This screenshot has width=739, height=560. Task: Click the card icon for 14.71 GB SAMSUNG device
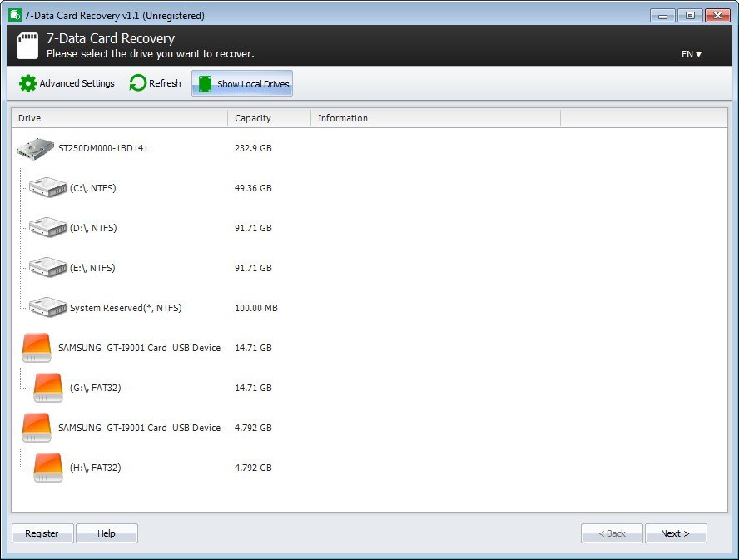36,347
